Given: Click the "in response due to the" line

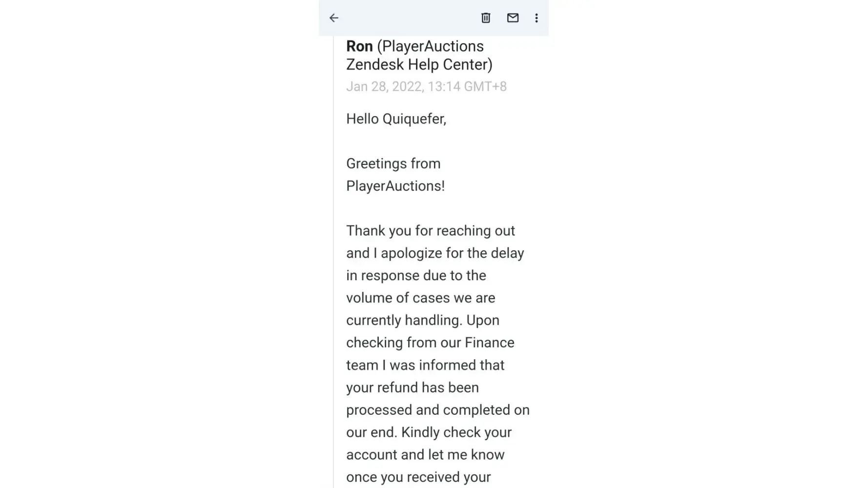Looking at the screenshot, I should pyautogui.click(x=416, y=276).
